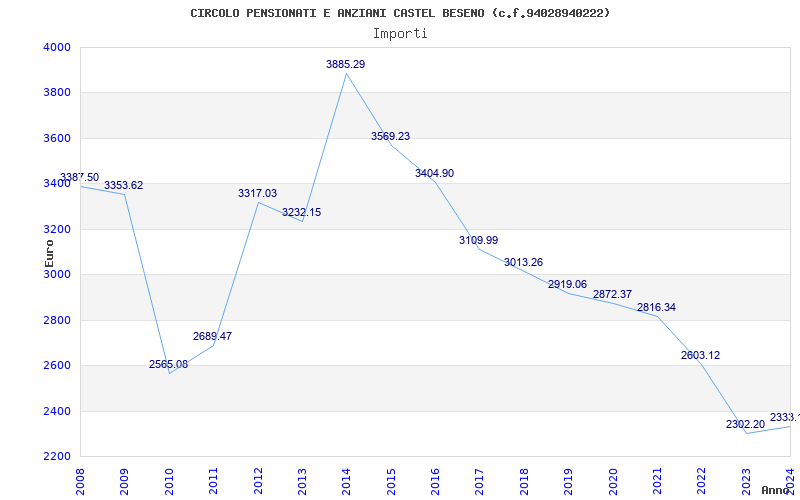Select the 2816.34 data value

point(656,307)
